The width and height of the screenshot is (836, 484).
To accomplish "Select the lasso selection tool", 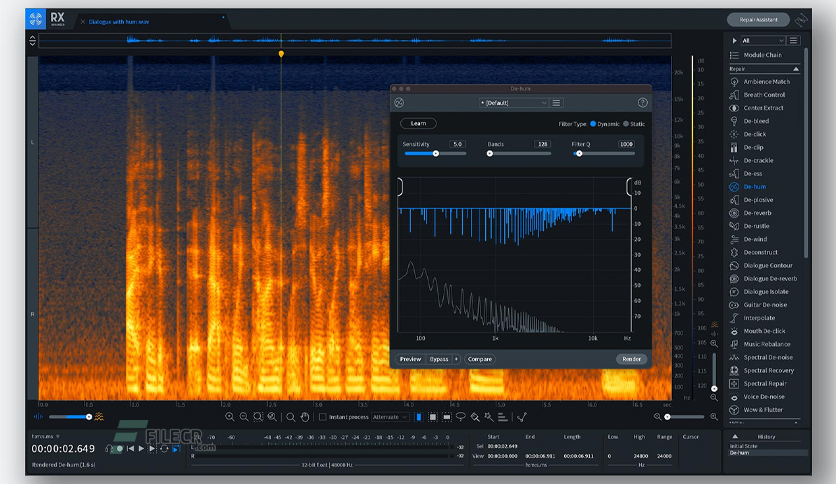I will point(461,417).
